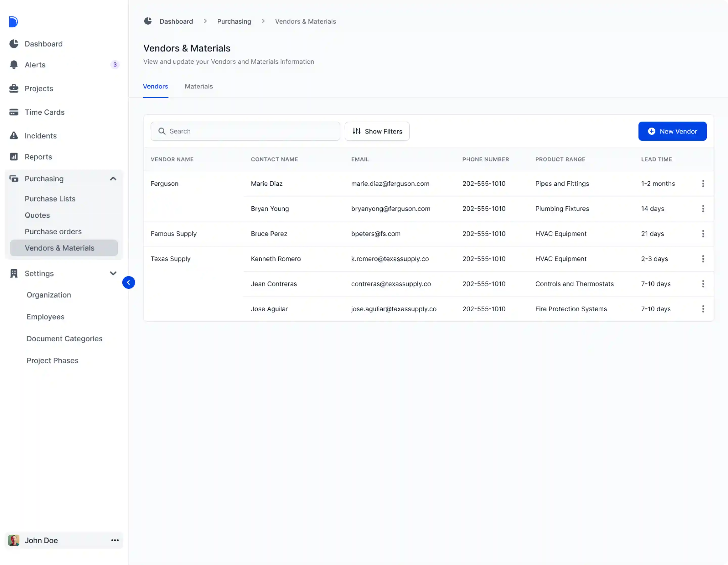The width and height of the screenshot is (728, 565).
Task: Open Reports using its chart icon
Action: coord(14,157)
